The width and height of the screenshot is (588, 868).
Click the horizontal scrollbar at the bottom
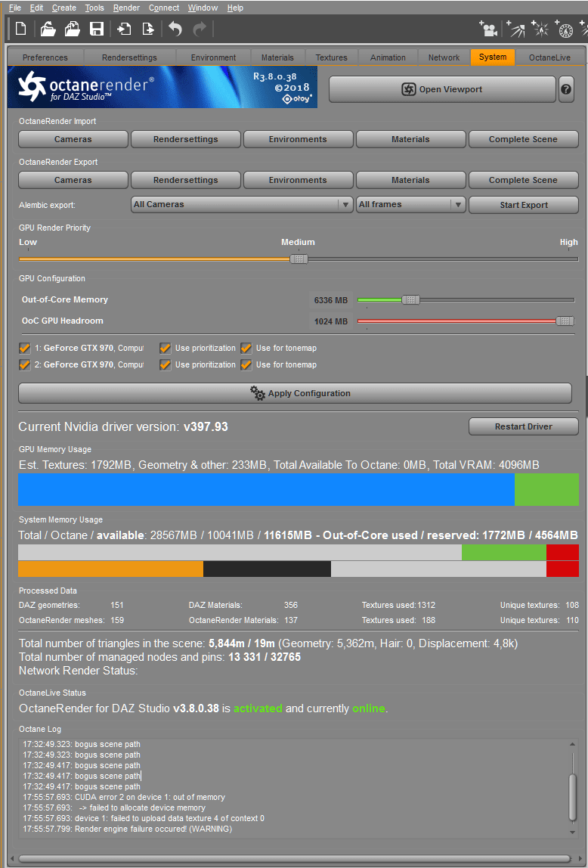click(293, 859)
